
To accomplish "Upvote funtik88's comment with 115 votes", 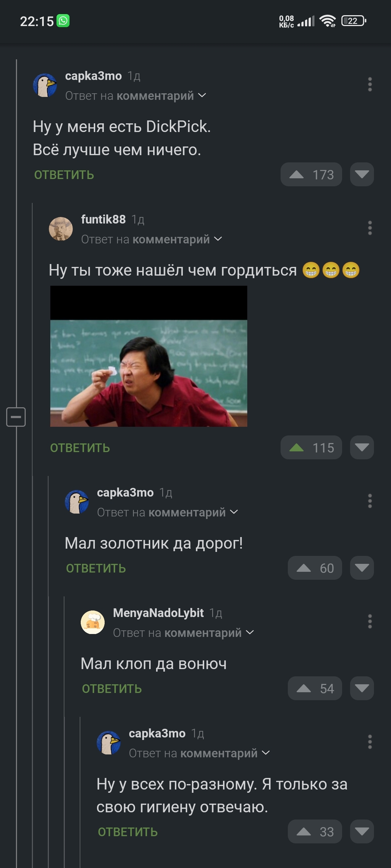I will [311, 448].
